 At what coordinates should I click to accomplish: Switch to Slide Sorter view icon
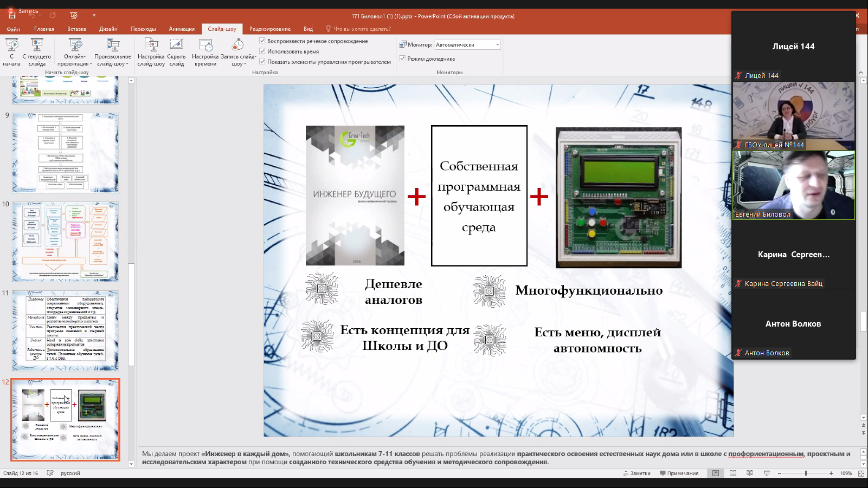click(732, 473)
